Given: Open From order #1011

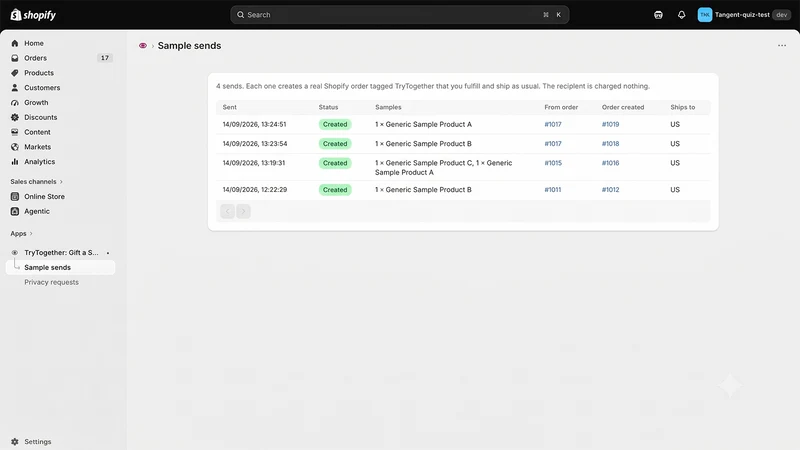Looking at the screenshot, I should click(x=553, y=190).
